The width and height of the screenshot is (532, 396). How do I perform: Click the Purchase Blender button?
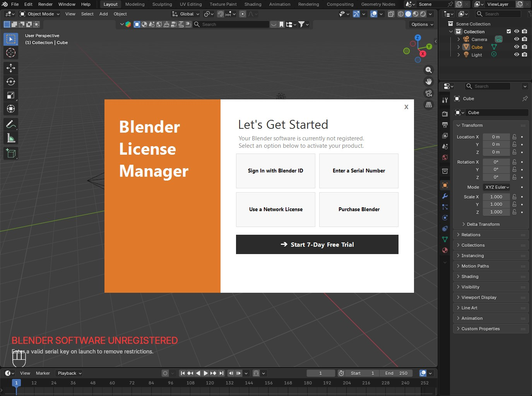click(x=359, y=210)
